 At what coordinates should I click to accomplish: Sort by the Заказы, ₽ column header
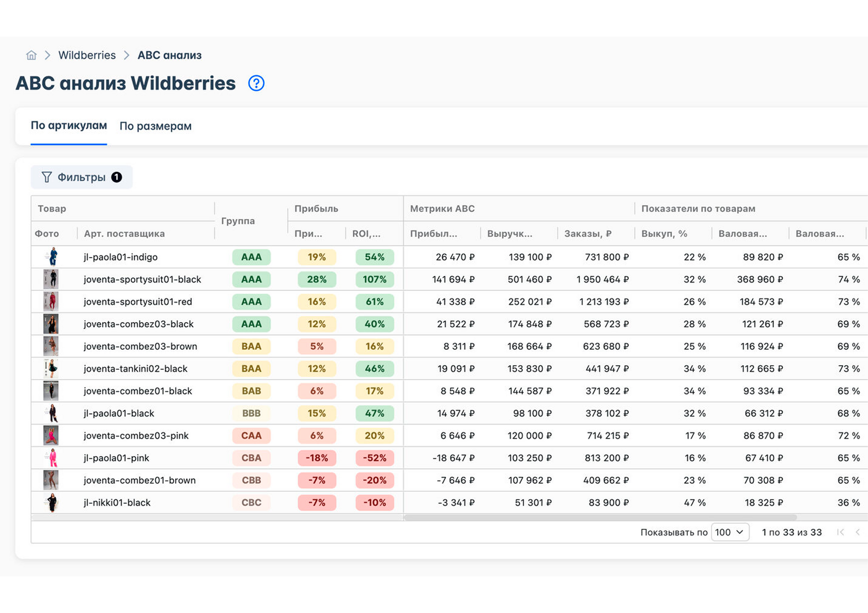pyautogui.click(x=587, y=233)
